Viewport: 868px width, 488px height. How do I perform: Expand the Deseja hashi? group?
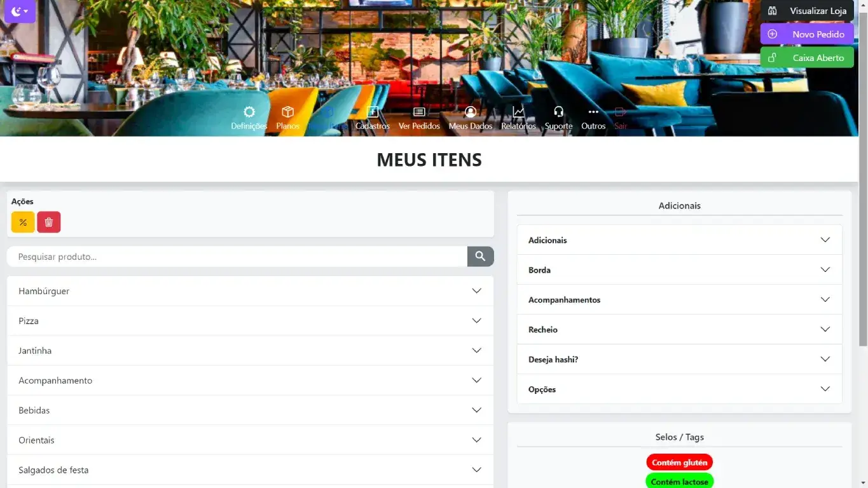tap(680, 360)
